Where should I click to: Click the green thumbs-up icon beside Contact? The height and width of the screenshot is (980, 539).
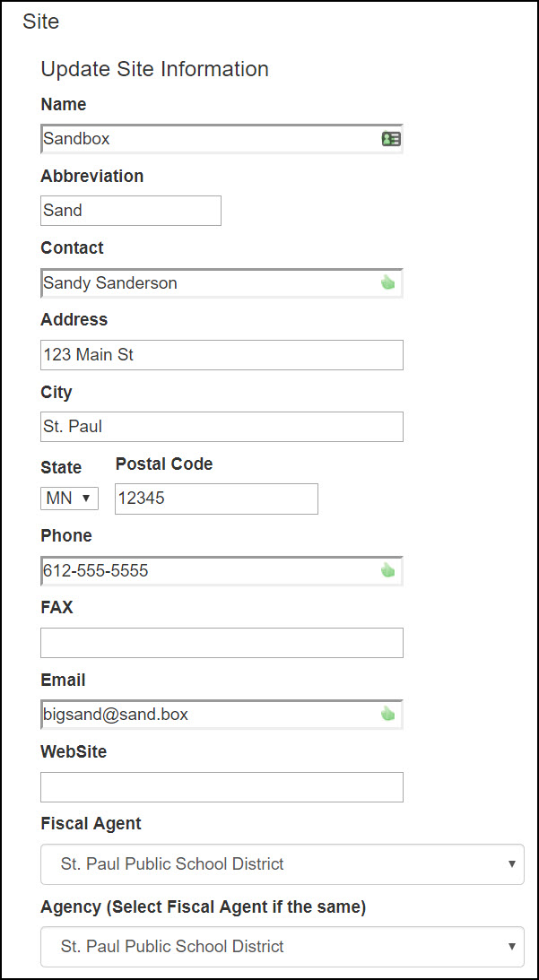click(x=387, y=282)
